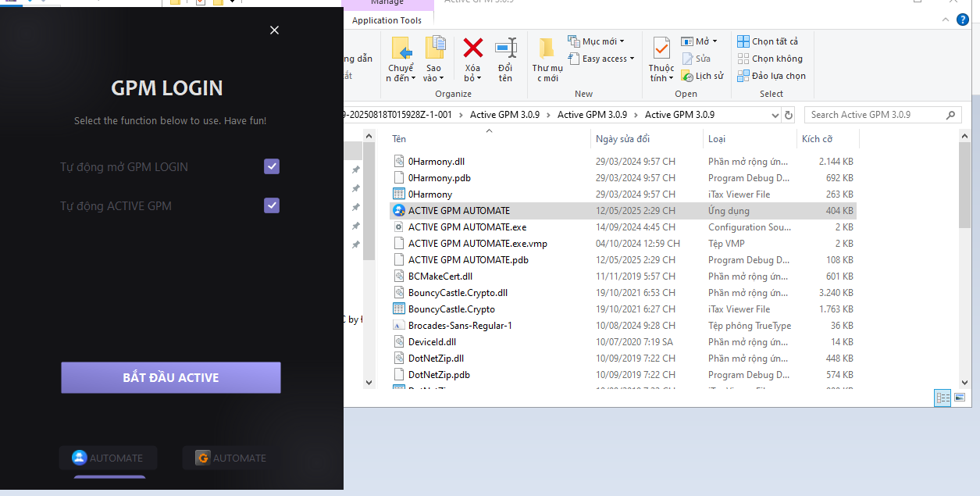Select the Application Tools tab
This screenshot has height=496, width=980.
(387, 20)
